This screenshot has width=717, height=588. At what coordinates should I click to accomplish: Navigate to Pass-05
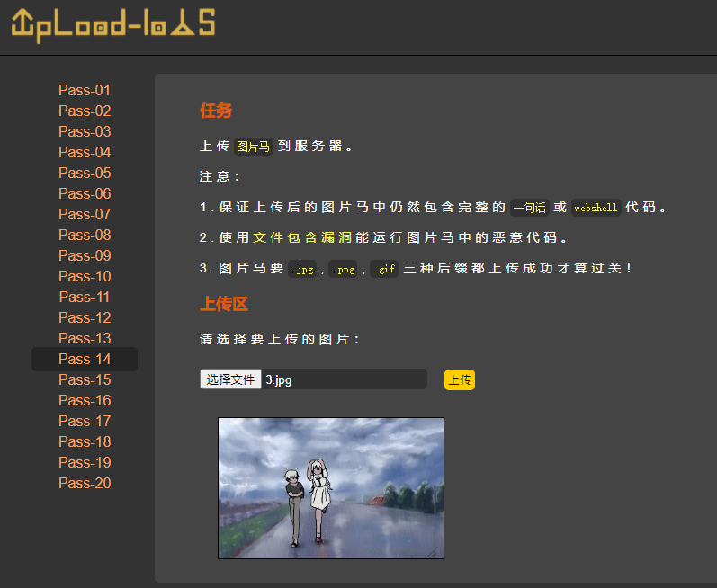(85, 173)
